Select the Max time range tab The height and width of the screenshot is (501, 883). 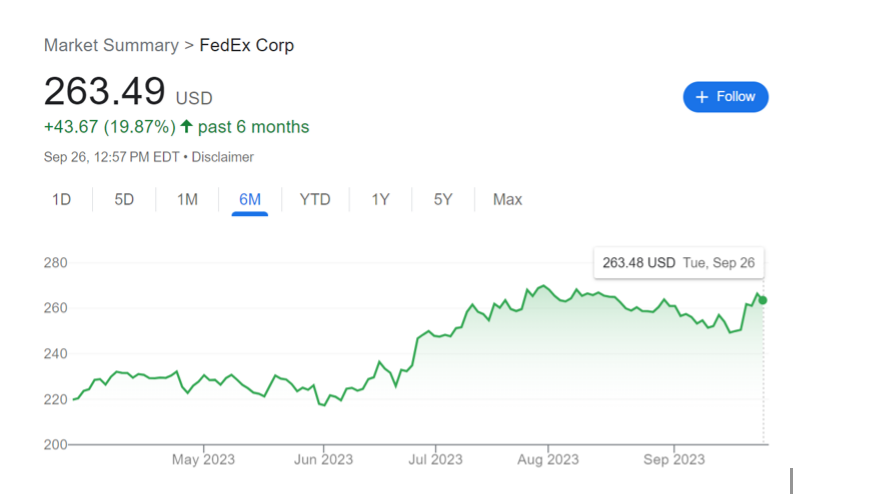507,199
